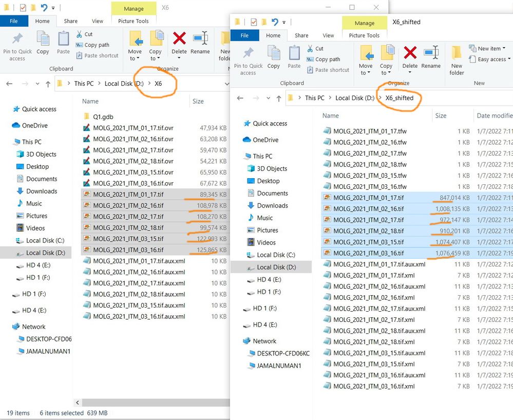This screenshot has width=513, height=420.
Task: Open Easy access dropdown in X6_shifted ribbon
Action: [489, 59]
